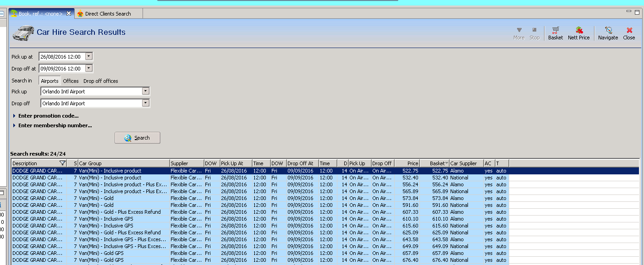The image size is (644, 265).
Task: Sort by the AC column header
Action: coord(489,163)
